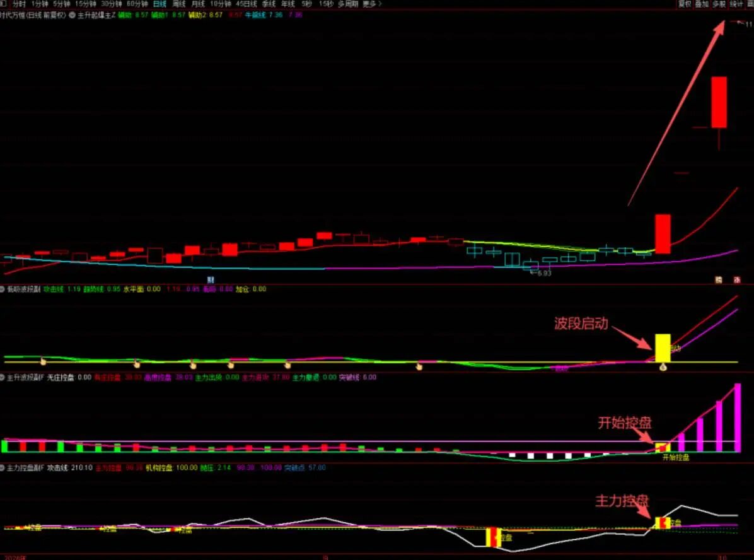Viewport: 754px width, 560px height.
Task: Click the 主升波段副F indicator circle icon
Action: [x=2, y=377]
